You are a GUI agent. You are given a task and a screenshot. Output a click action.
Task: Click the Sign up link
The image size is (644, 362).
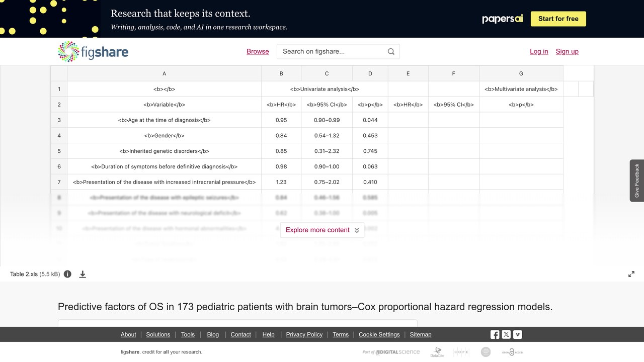pos(567,51)
